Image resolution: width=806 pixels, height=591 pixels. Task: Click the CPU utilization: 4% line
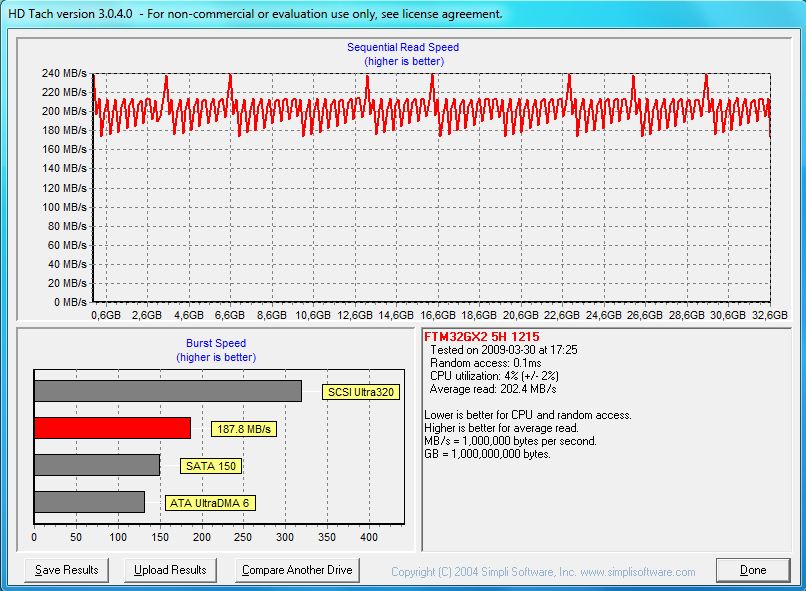(494, 376)
